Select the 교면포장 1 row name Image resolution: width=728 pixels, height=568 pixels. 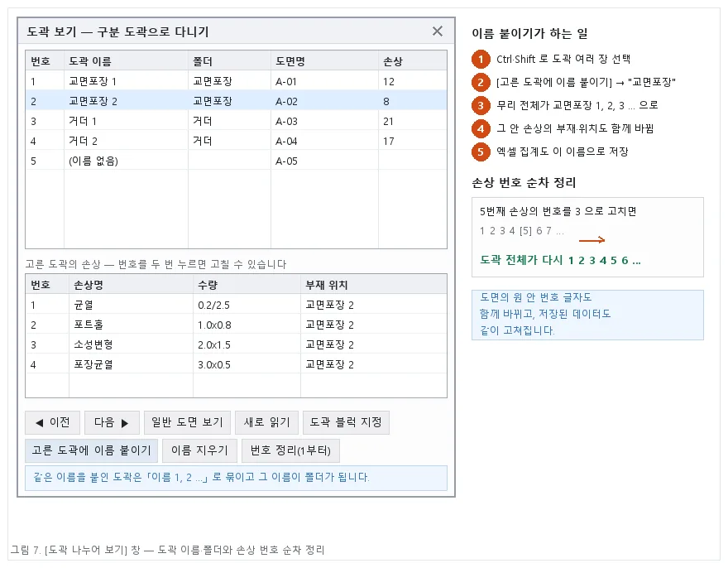pyautogui.click(x=93, y=81)
